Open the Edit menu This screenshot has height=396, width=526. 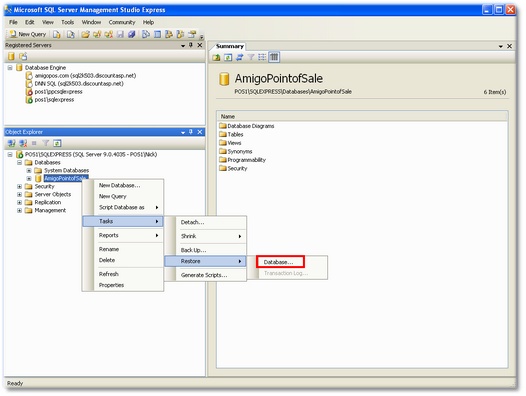click(x=30, y=22)
